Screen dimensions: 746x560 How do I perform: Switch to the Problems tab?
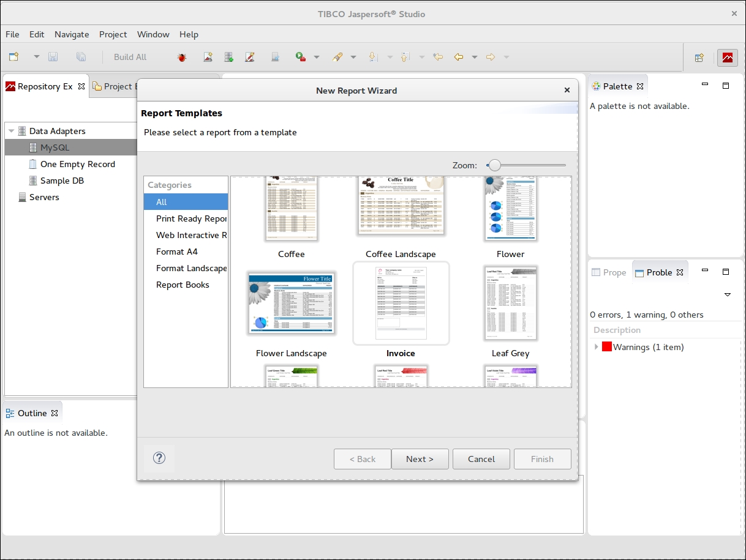click(659, 272)
